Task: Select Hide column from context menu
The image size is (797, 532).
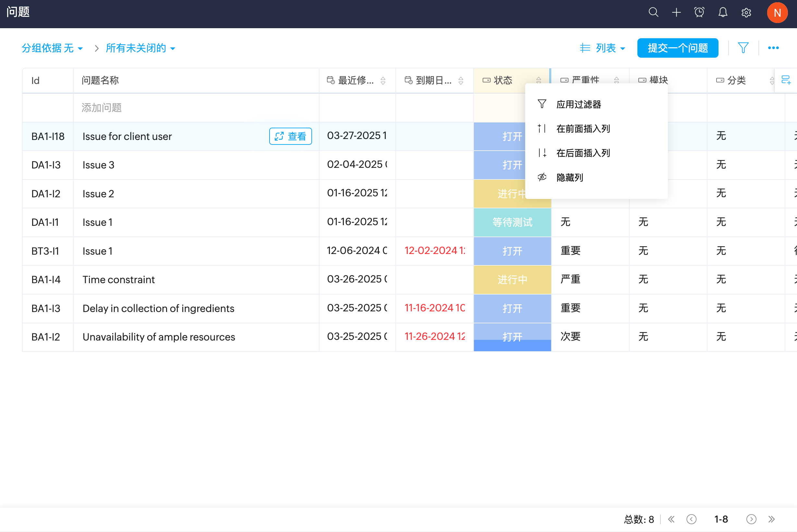Action: coord(570,178)
